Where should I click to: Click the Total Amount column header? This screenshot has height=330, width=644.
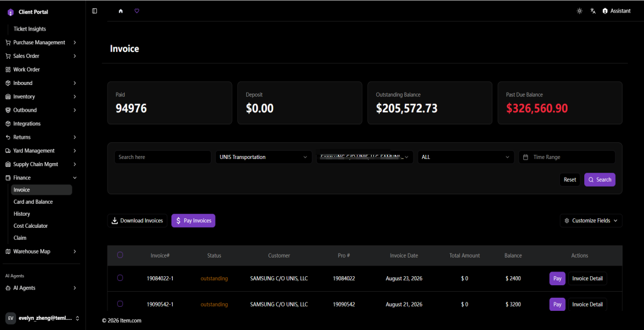click(465, 256)
